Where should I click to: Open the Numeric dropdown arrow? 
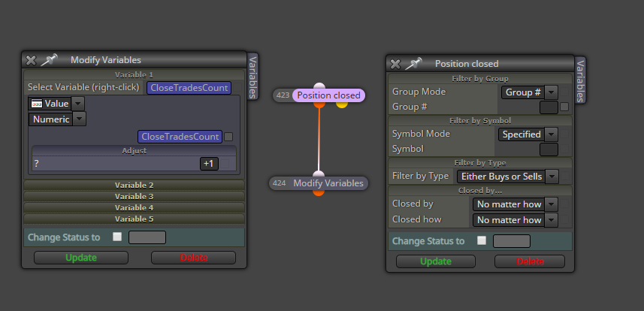[x=80, y=119]
